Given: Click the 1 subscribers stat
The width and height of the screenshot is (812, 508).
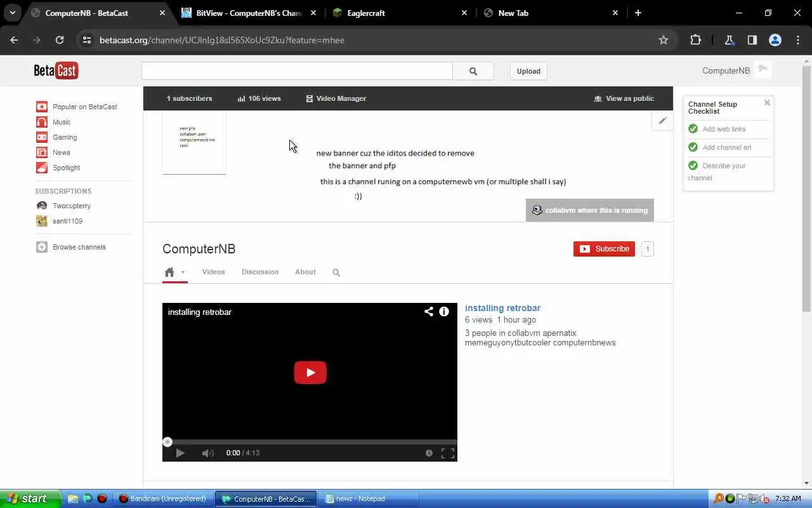Looking at the screenshot, I should click(x=189, y=98).
